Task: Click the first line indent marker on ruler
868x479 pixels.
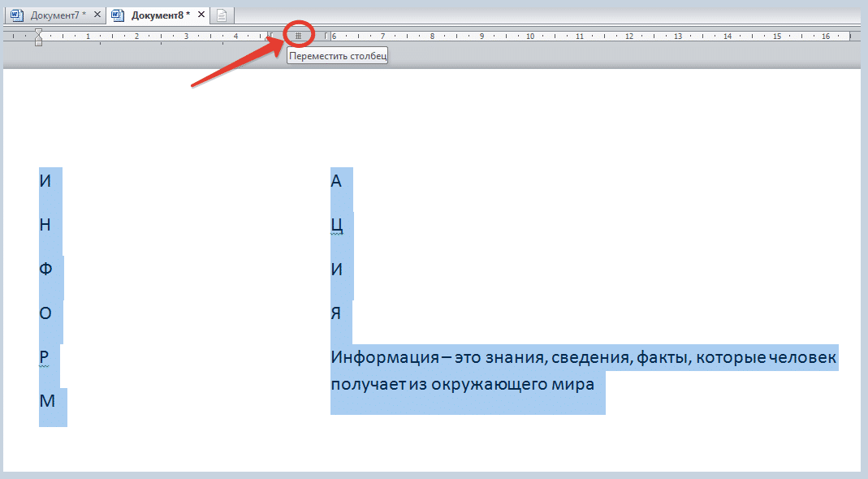Action: click(x=38, y=32)
